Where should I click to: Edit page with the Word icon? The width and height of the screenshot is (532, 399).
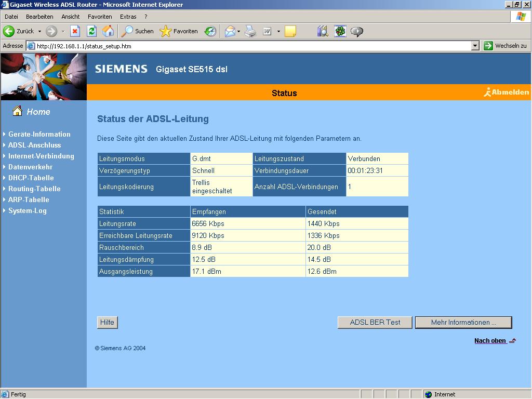click(268, 31)
